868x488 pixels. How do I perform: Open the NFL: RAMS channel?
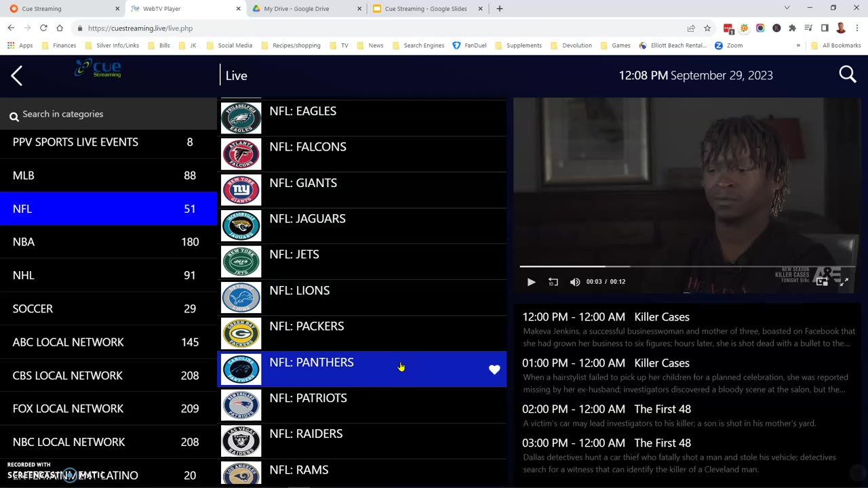361,472
